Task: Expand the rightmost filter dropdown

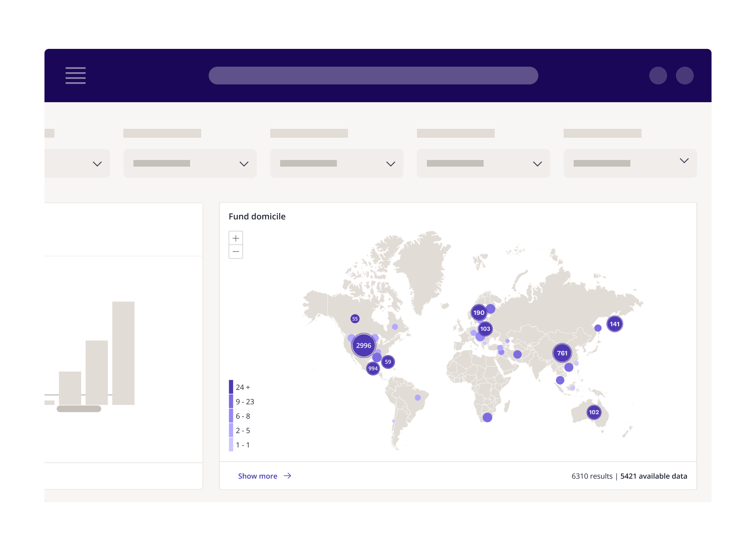Action: pyautogui.click(x=684, y=161)
